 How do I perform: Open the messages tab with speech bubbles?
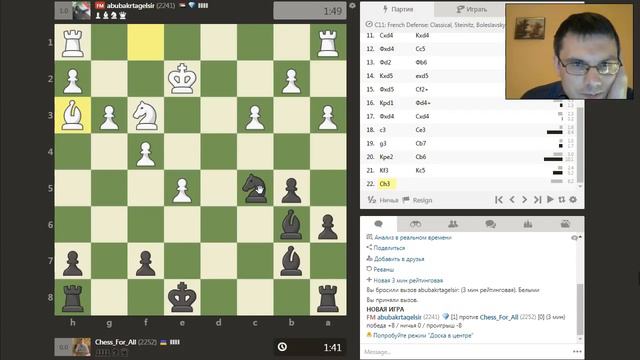click(491, 224)
